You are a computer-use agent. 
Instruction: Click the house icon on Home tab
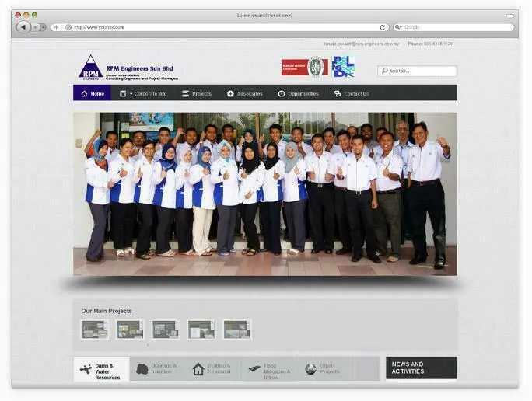pyautogui.click(x=85, y=94)
